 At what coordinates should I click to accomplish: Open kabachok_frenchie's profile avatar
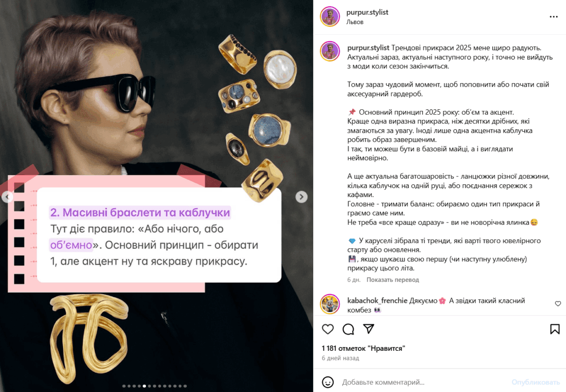[x=330, y=304]
